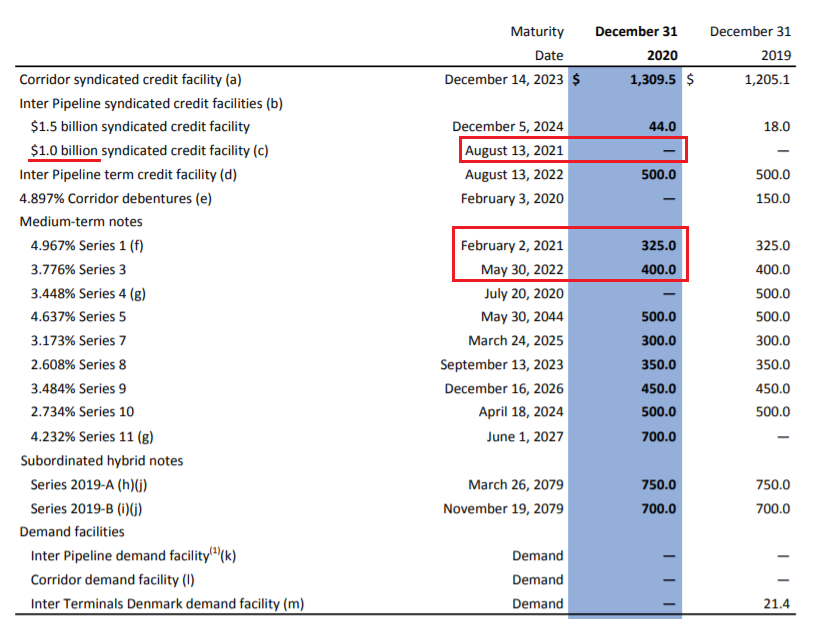Click the bold 750.0 value for Series 2019-A

pos(658,485)
